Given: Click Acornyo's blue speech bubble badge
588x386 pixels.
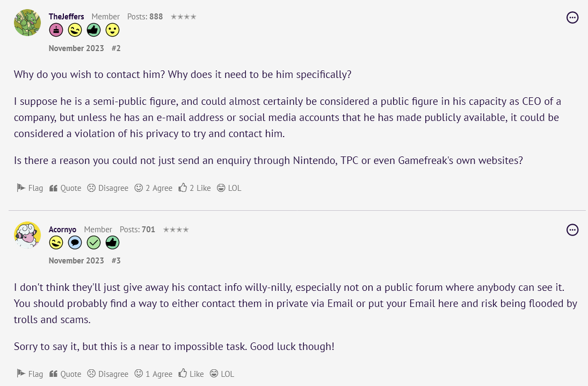Looking at the screenshot, I should (75, 243).
